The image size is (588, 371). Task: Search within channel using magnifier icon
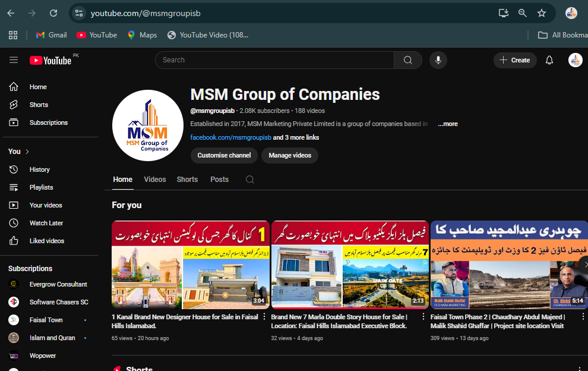click(x=250, y=180)
